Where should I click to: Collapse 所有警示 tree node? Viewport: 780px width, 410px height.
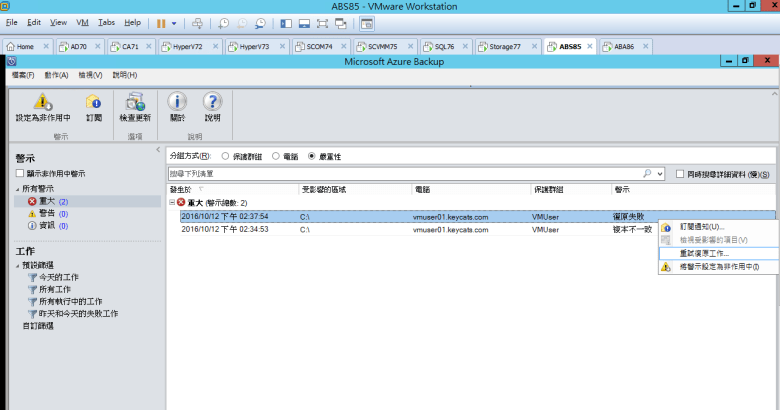(x=17, y=189)
